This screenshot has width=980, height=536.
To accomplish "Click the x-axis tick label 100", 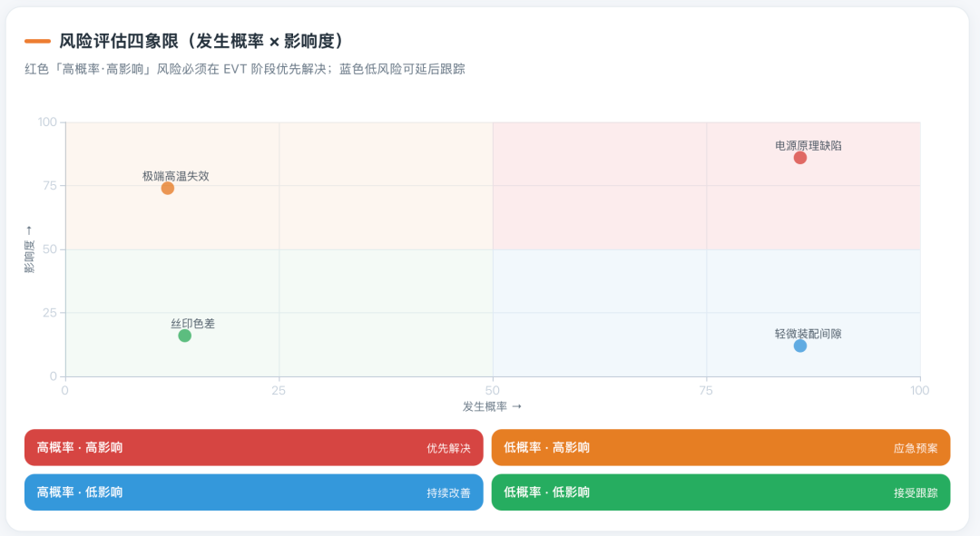I will pos(919,391).
